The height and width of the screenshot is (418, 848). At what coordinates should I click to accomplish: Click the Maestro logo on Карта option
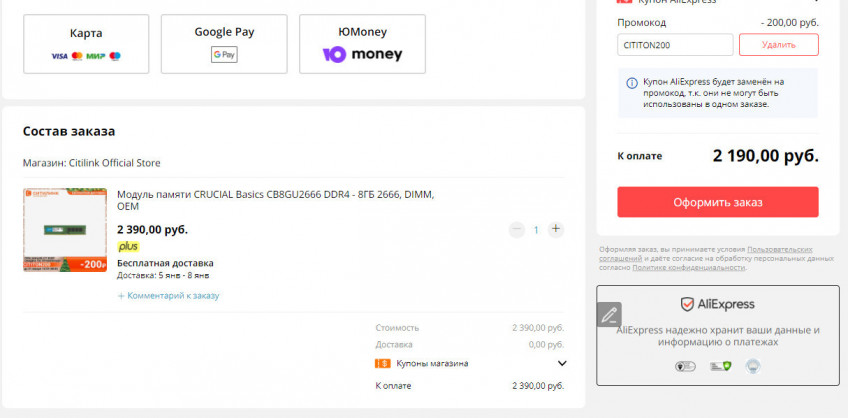pos(115,56)
